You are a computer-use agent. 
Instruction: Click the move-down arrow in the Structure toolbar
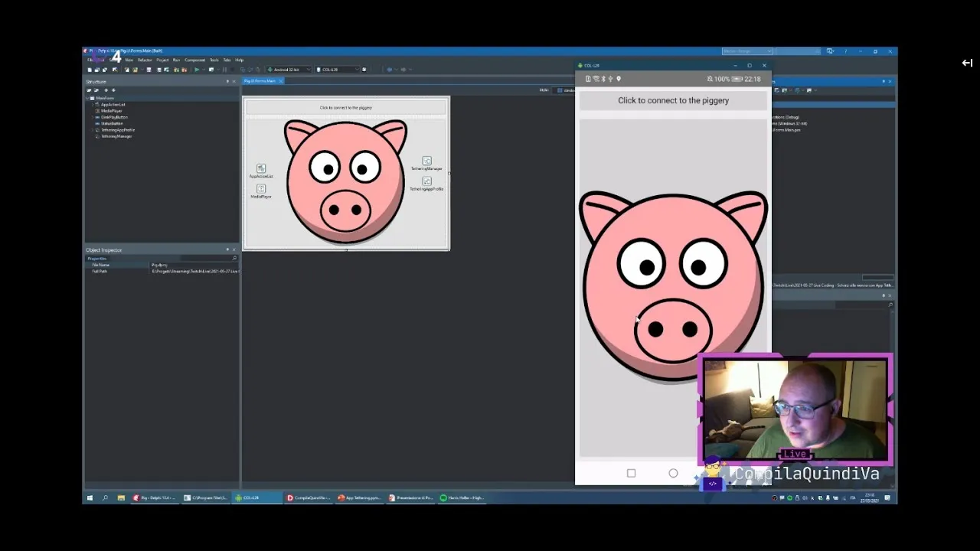coord(113,90)
